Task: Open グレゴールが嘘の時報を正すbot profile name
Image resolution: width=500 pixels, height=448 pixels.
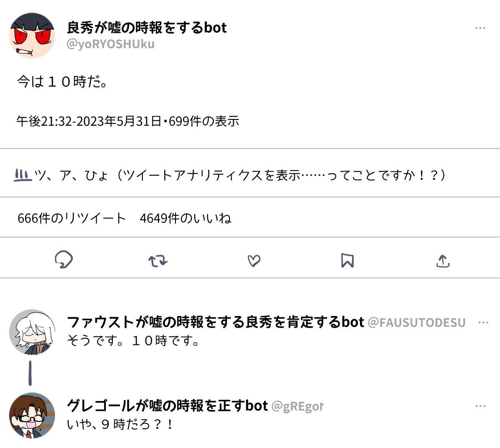Action: click(x=167, y=405)
